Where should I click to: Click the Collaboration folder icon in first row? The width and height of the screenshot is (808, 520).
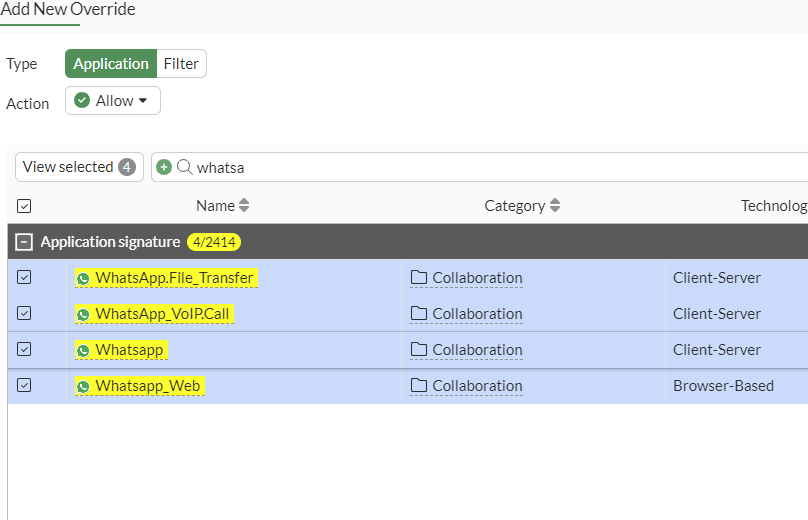point(419,278)
